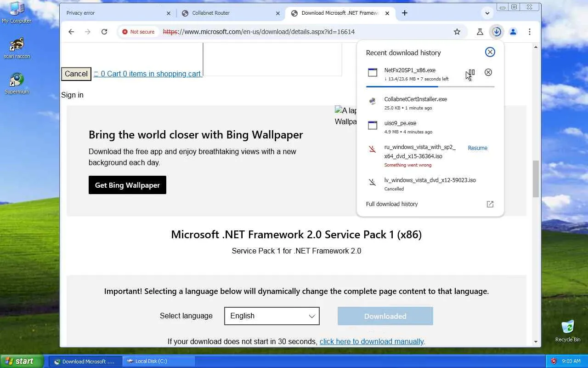Open the browser profile icon

513,32
